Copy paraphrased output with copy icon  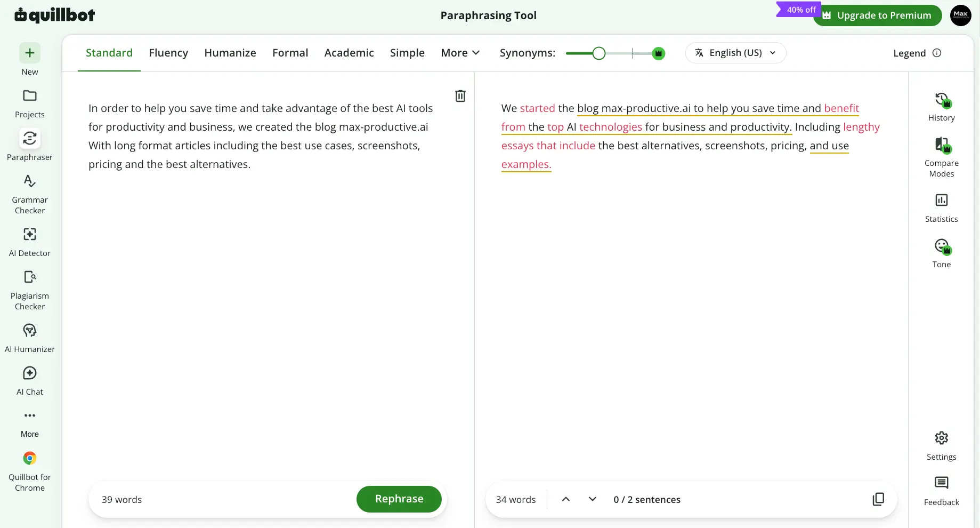(x=878, y=499)
